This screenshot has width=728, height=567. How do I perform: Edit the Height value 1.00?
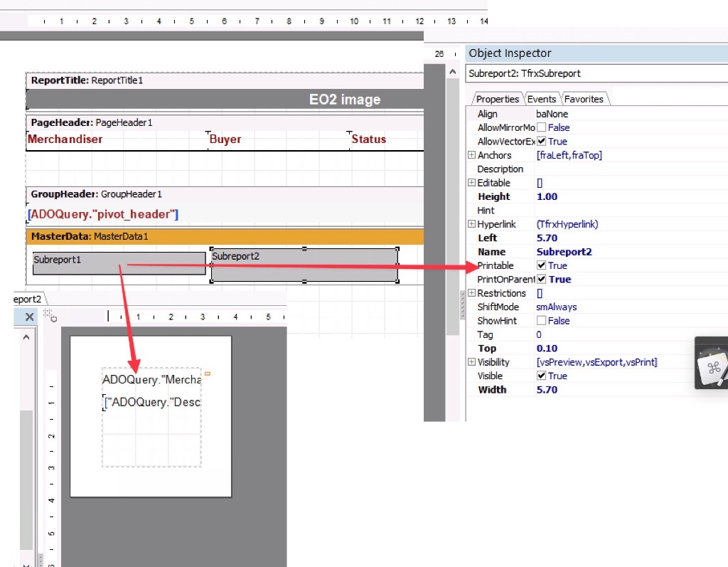pyautogui.click(x=547, y=196)
